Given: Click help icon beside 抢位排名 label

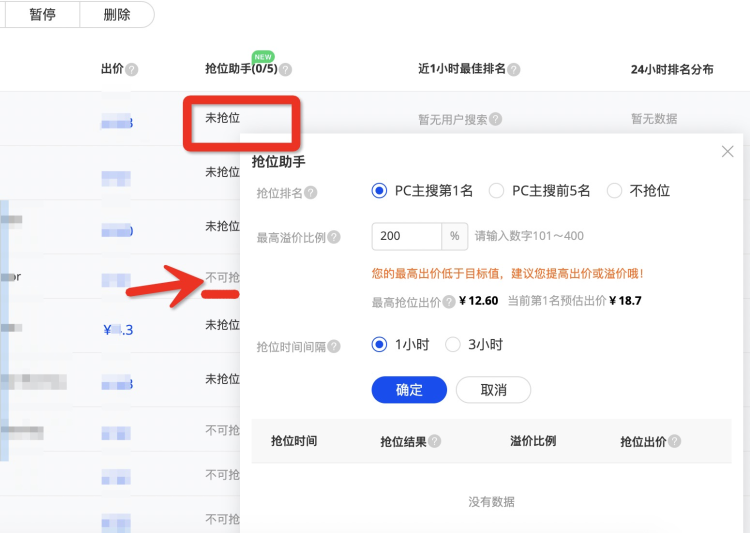Looking at the screenshot, I should tap(311, 192).
